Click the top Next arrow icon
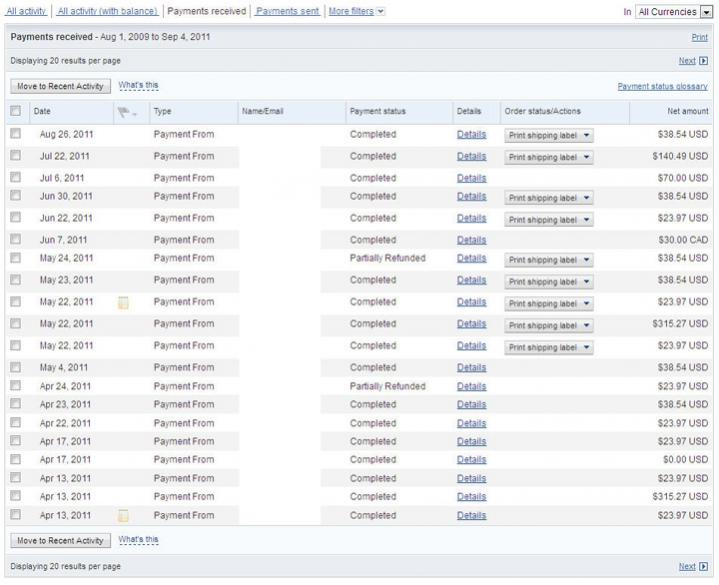Viewport: 719px width, 585px height. 703,61
